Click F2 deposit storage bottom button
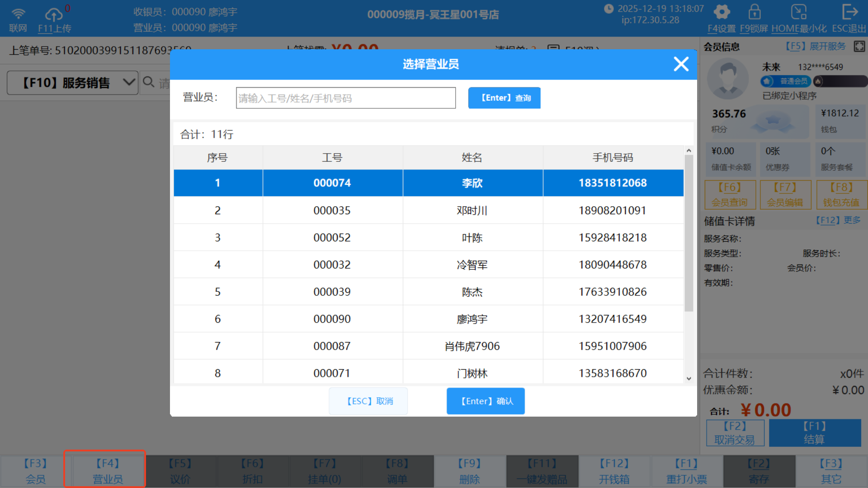The width and height of the screenshot is (868, 488). click(x=759, y=471)
